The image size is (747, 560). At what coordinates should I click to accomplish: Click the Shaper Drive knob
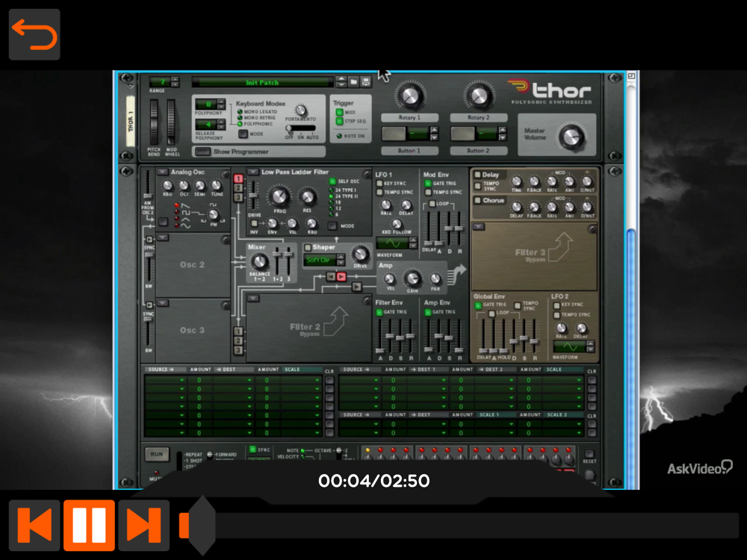[361, 255]
